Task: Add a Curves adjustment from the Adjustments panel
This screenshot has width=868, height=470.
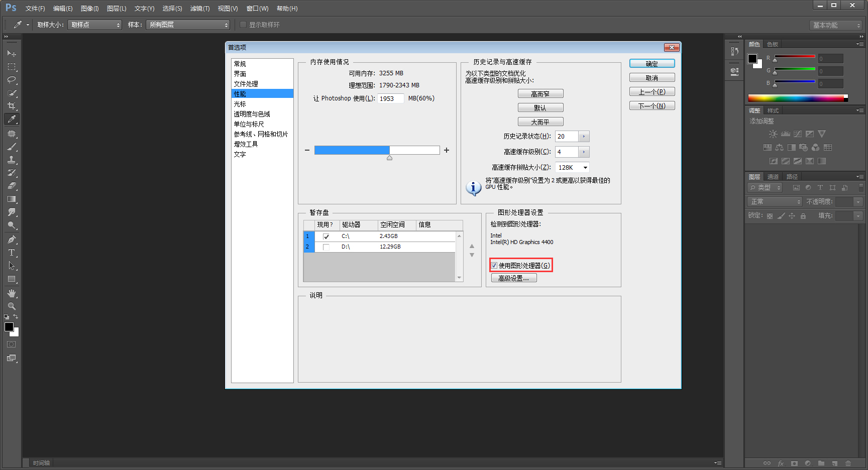Action: pyautogui.click(x=797, y=134)
